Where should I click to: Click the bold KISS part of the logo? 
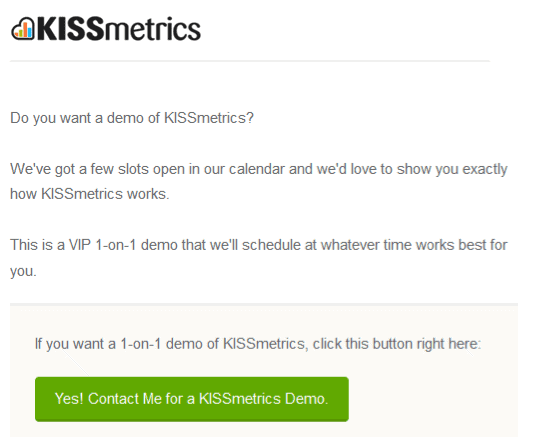coord(70,29)
